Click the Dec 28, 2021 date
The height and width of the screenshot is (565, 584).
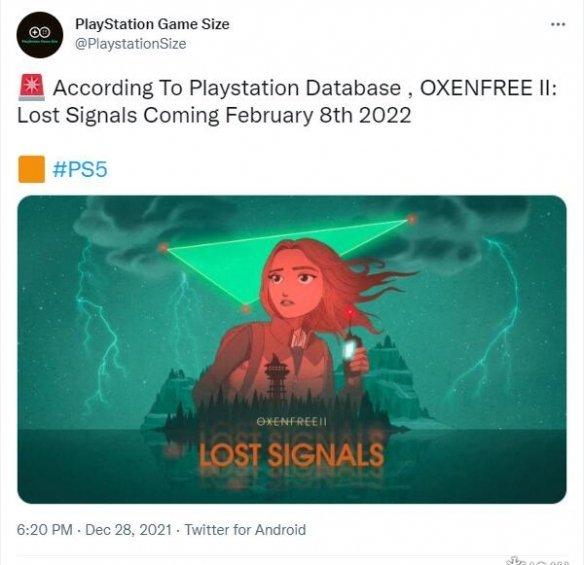point(128,530)
